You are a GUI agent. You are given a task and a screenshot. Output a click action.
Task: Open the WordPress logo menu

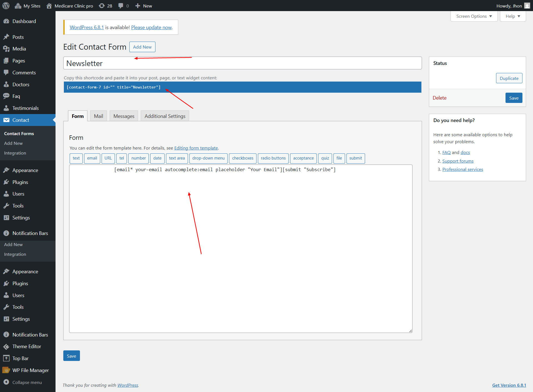6,6
